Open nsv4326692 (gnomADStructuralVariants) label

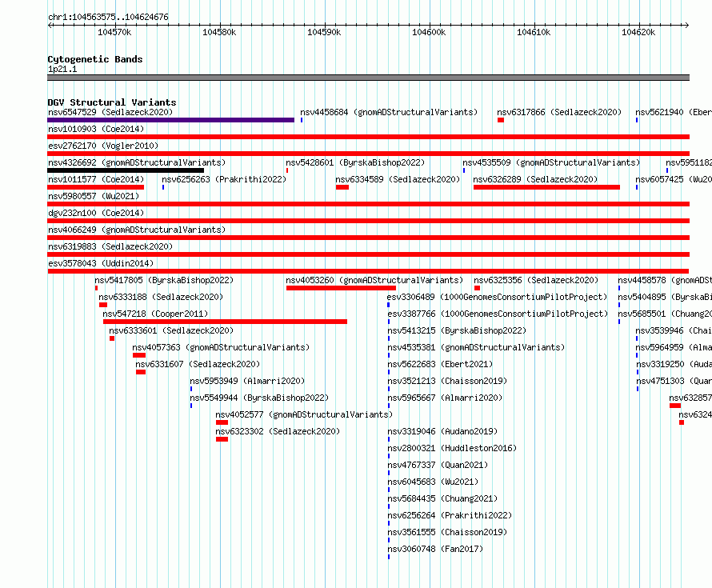pos(137,162)
